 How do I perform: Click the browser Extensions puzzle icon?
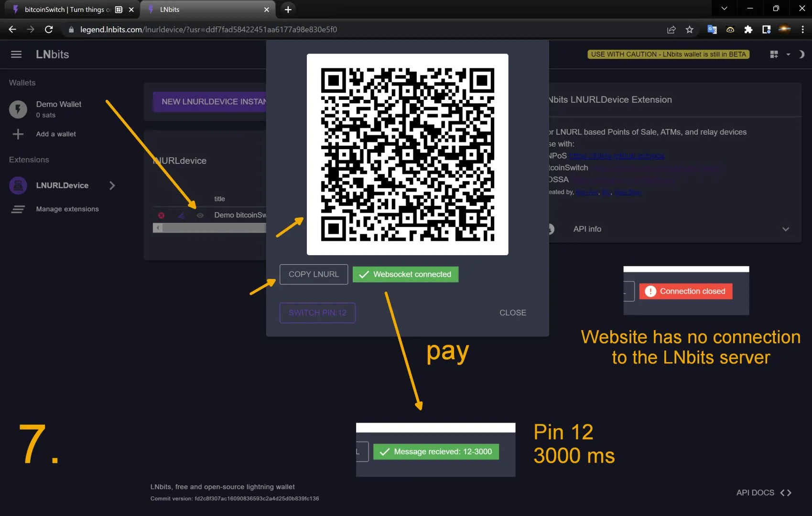748,30
